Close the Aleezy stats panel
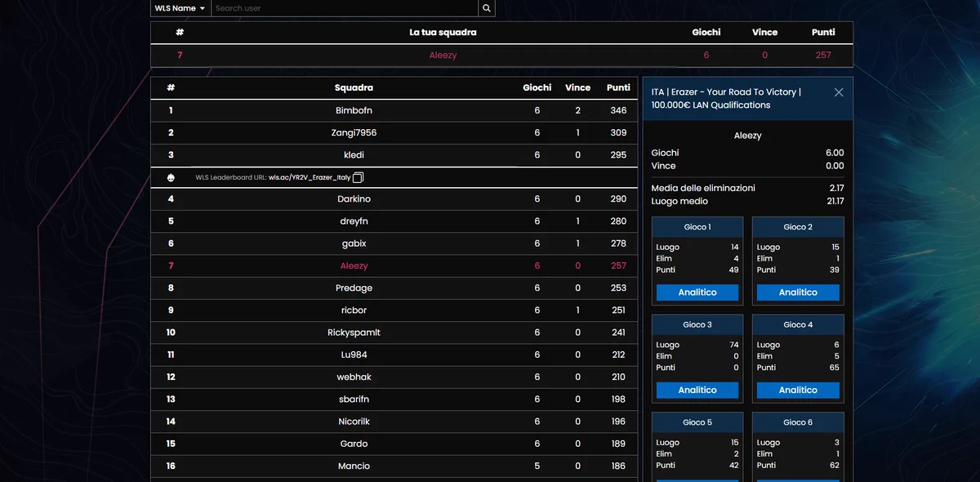The height and width of the screenshot is (482, 980). pos(839,92)
